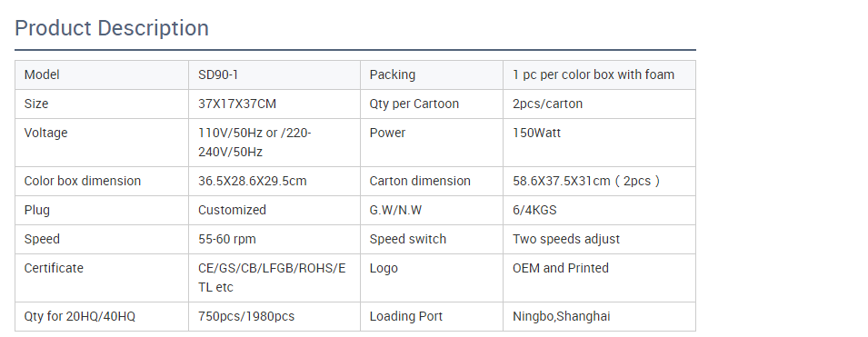This screenshot has height=337, width=868.
Task: Click the 2pcs/carton quantity cell
Action: (x=599, y=104)
